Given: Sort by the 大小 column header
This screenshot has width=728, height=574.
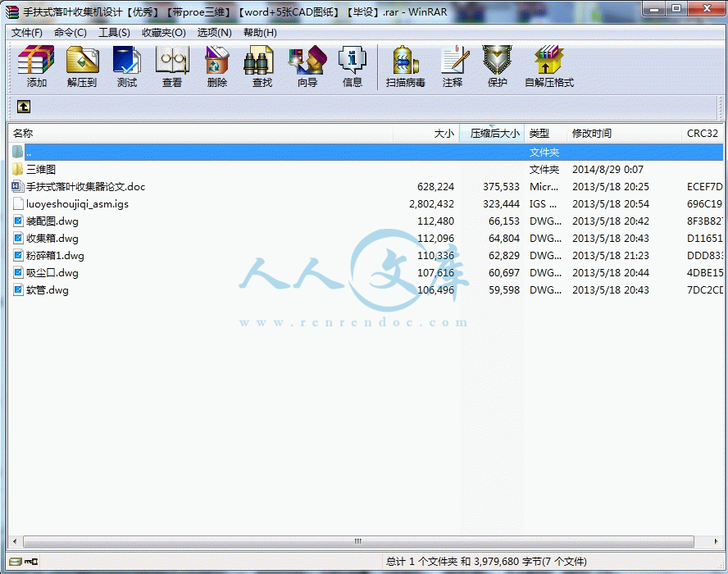Looking at the screenshot, I should (x=425, y=134).
